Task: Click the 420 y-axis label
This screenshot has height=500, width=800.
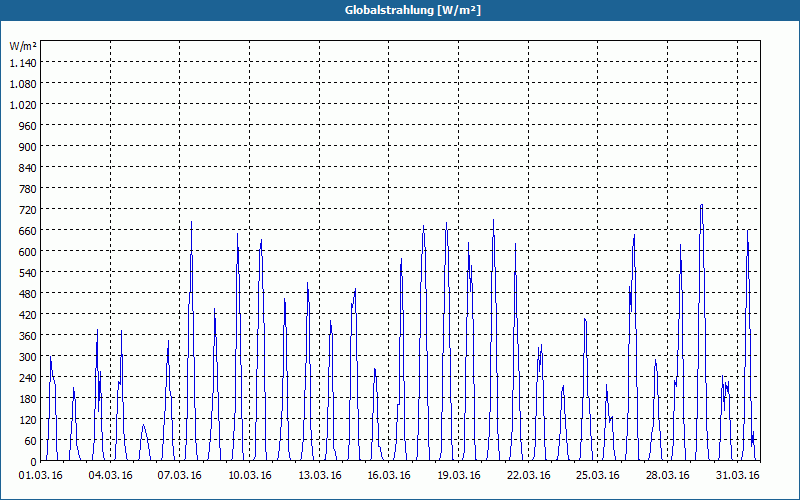Action: [28, 315]
